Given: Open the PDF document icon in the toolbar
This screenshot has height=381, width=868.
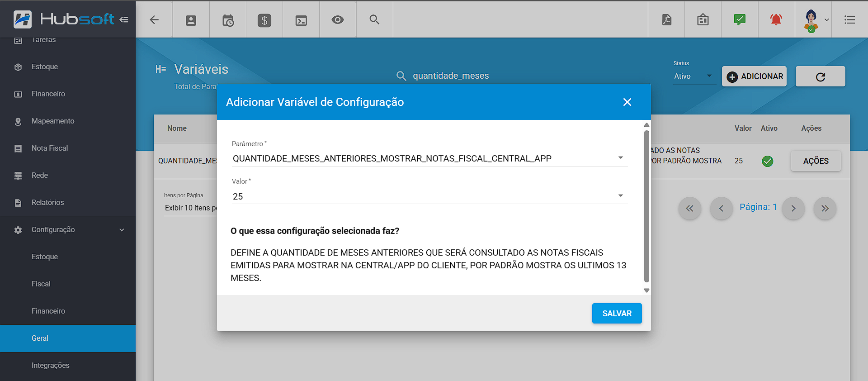Looking at the screenshot, I should [667, 19].
